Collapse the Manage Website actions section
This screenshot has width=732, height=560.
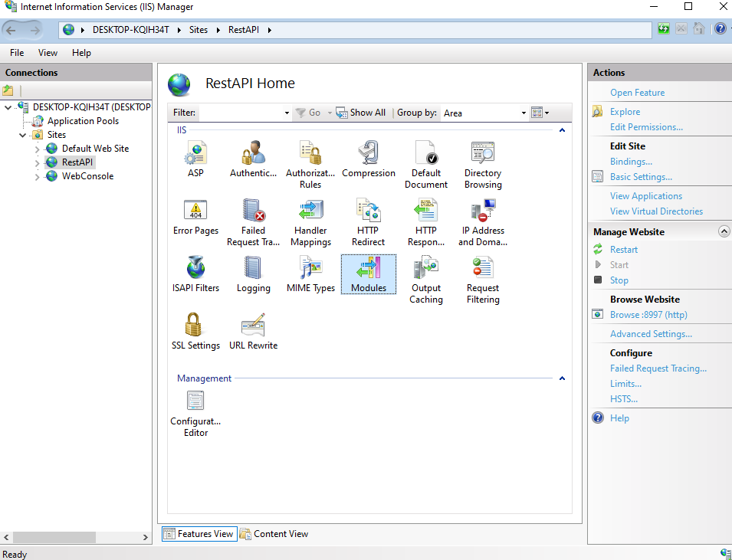[724, 231]
